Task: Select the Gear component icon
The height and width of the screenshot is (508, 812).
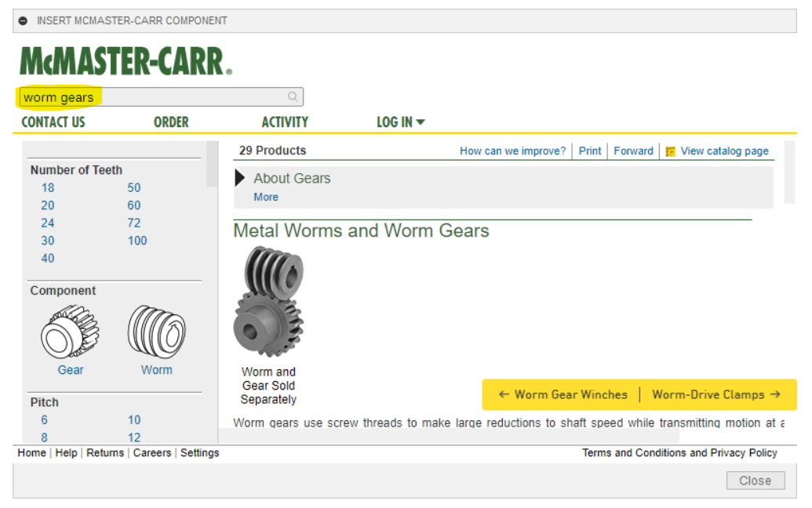Action: click(71, 331)
